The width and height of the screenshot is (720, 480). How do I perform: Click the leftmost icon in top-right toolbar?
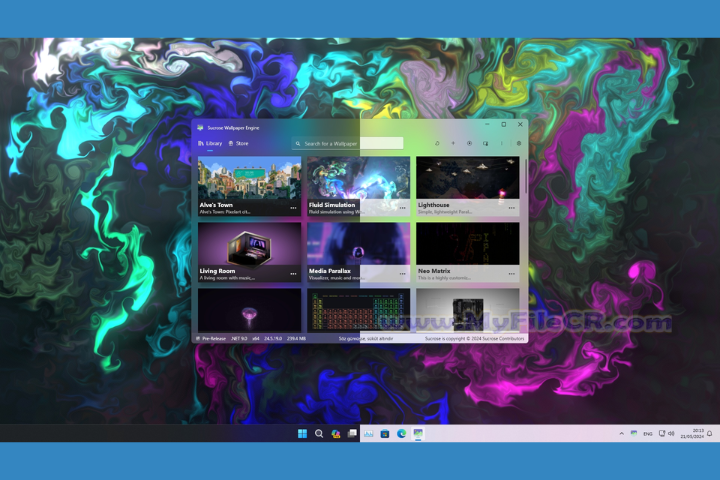[x=437, y=143]
